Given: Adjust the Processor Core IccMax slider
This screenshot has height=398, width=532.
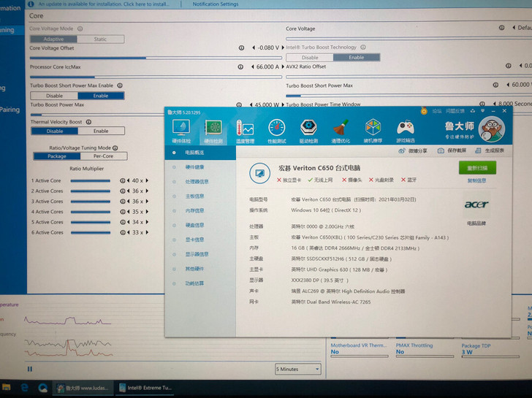Looking at the screenshot, I should [156, 77].
